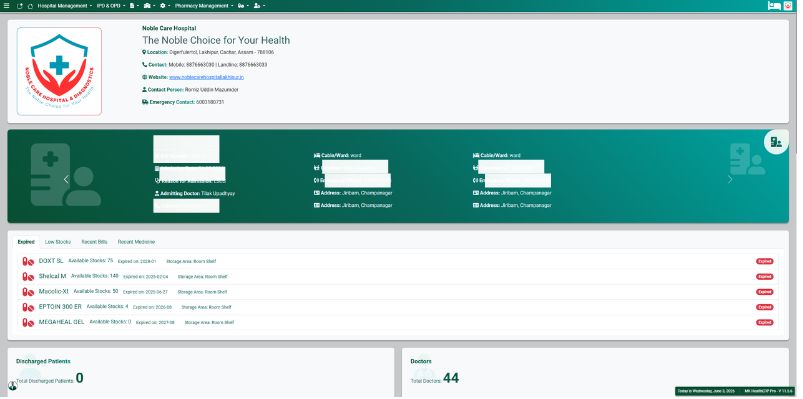The image size is (803, 399).
Task: Click the accessibility icon at bottom left
Action: [13, 386]
